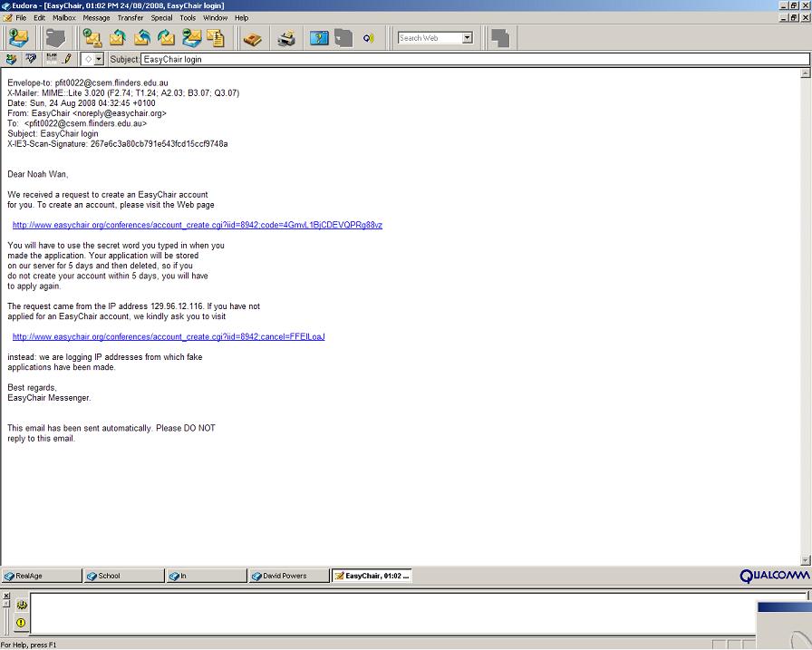
Task: Open the Window menu
Action: click(215, 17)
